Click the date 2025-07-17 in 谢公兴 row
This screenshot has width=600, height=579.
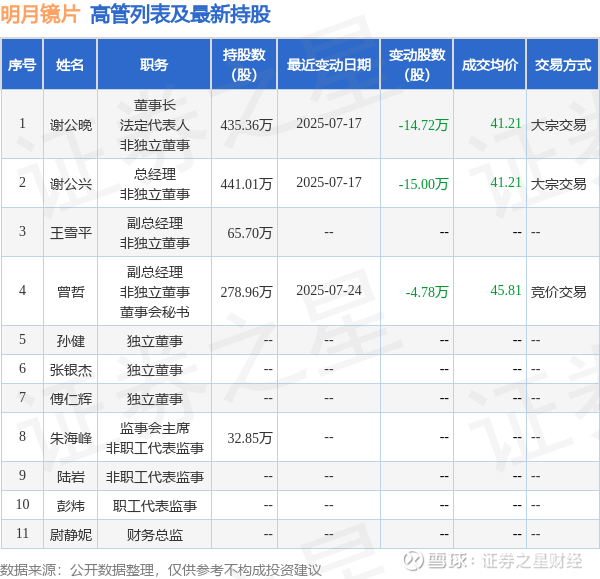tap(329, 182)
